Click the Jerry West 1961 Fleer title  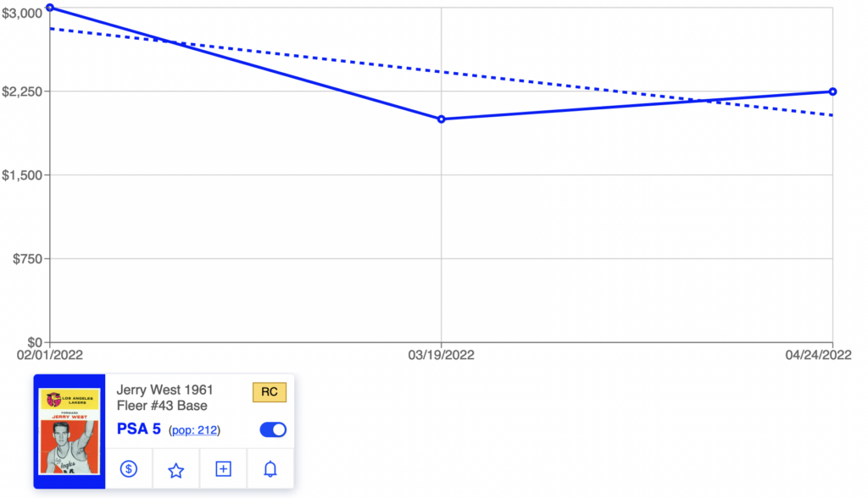[164, 398]
